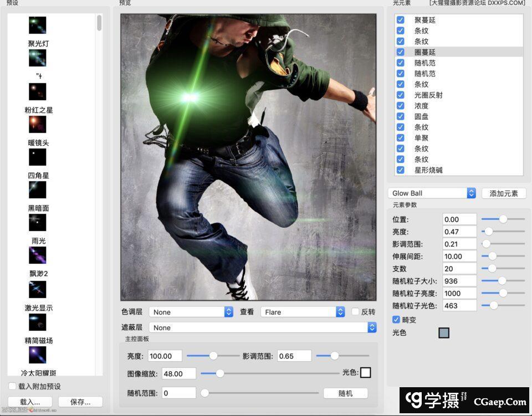Uncheck the 光圈反射 element visibility
Image resolution: width=532 pixels, height=416 pixels.
(400, 95)
